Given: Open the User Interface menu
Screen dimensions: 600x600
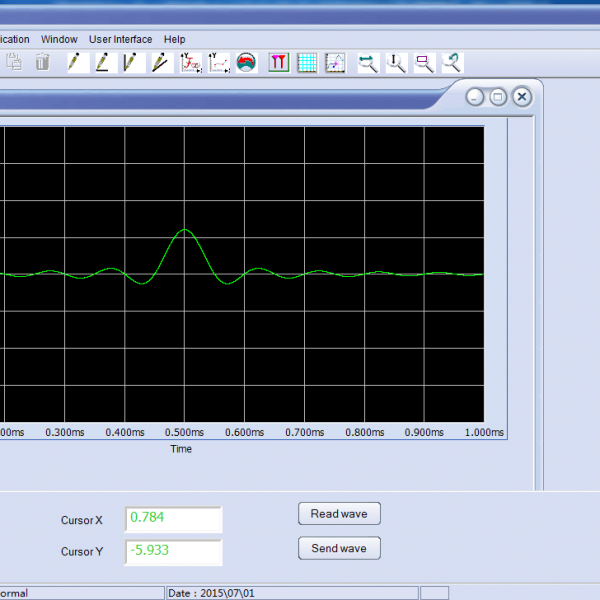Looking at the screenshot, I should click(x=120, y=39).
